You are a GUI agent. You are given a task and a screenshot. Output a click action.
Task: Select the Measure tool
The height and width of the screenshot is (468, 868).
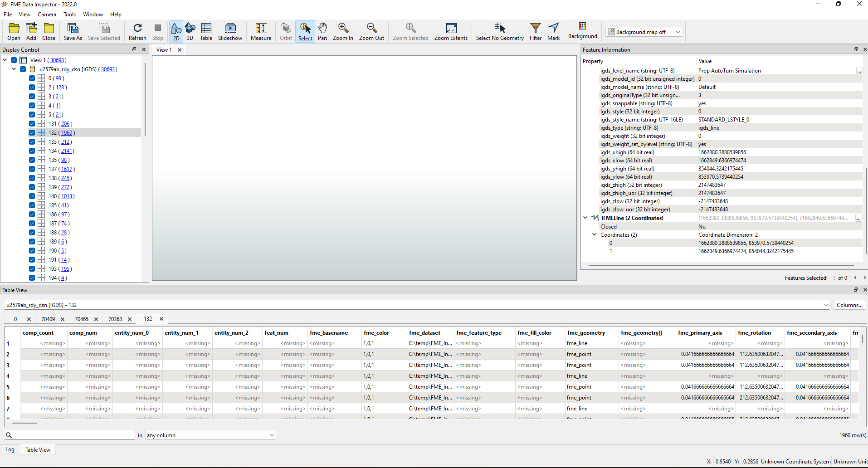[261, 32]
